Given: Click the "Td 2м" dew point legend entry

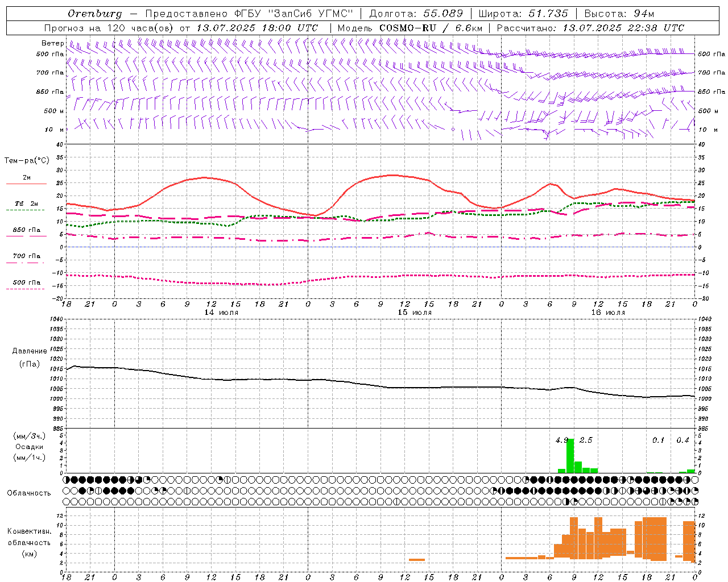Looking at the screenshot, I should [x=27, y=203].
